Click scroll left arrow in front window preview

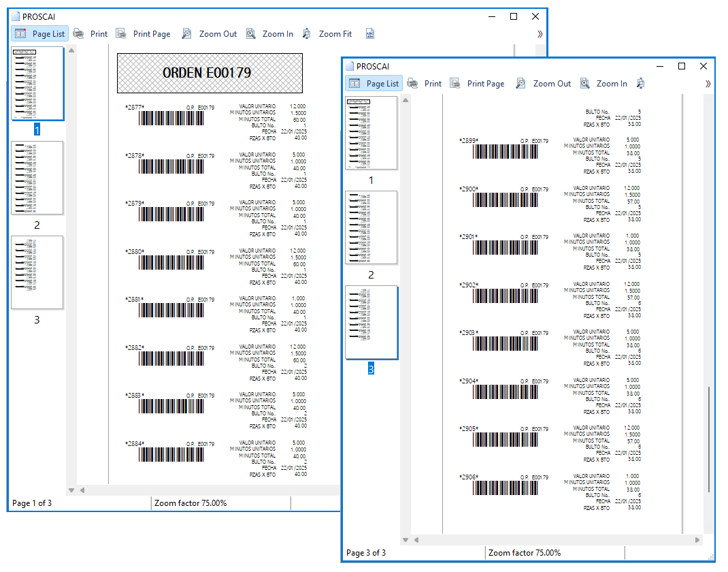[x=416, y=540]
